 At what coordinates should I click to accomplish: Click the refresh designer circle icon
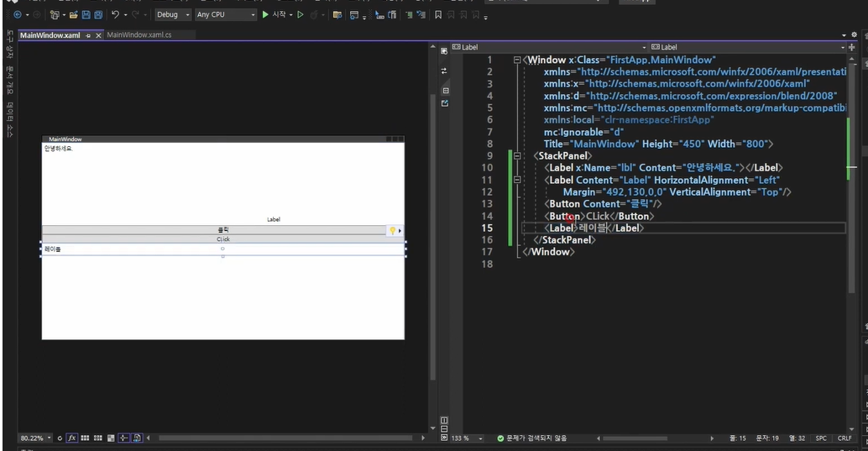click(60, 438)
